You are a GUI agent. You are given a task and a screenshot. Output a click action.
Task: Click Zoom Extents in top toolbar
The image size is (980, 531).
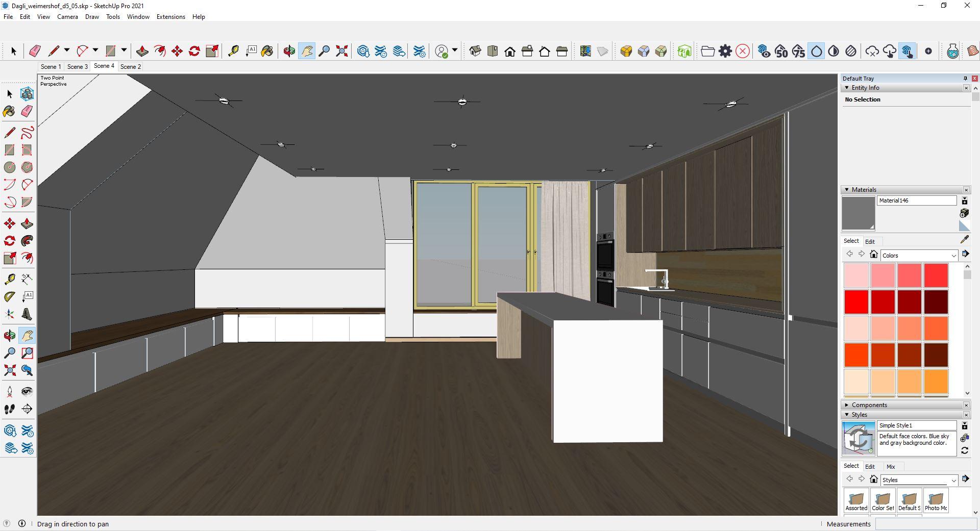pos(341,51)
